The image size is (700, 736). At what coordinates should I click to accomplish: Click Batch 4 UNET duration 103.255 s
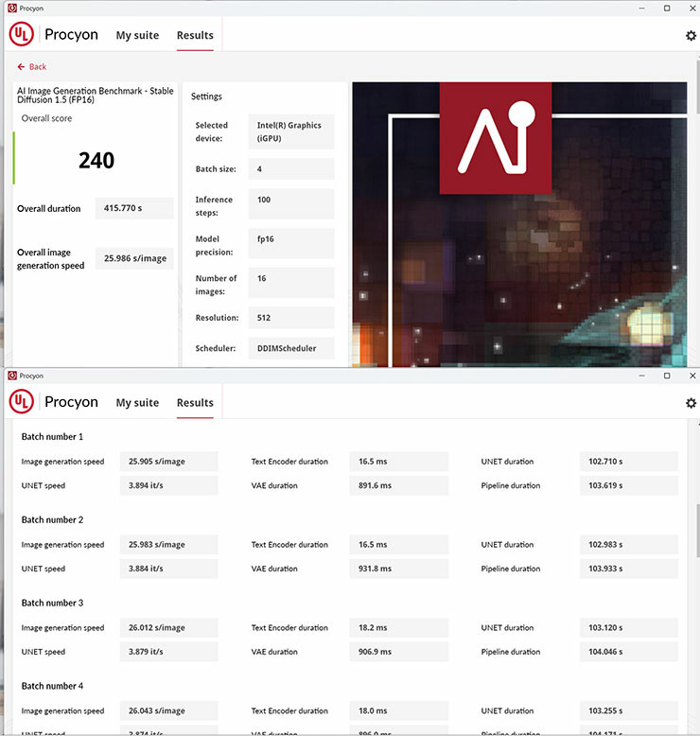pos(629,710)
